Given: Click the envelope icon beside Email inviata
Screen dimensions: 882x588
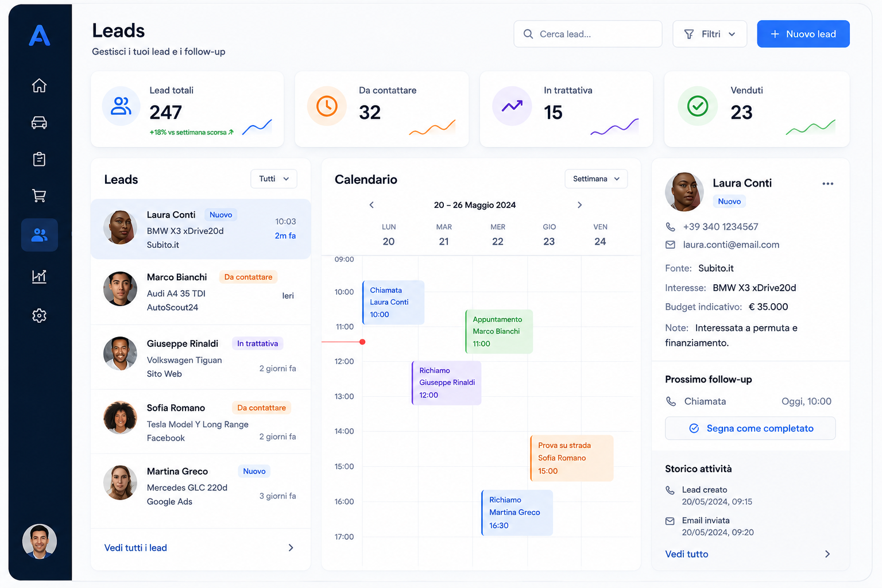Looking at the screenshot, I should coord(670,521).
